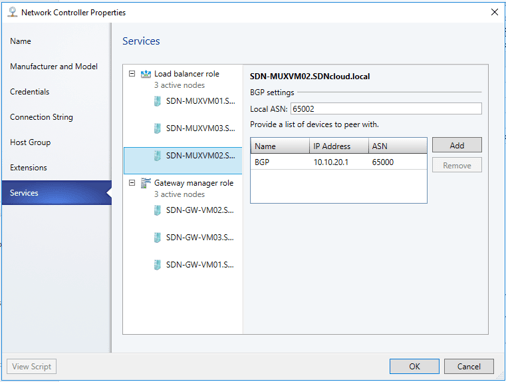Confirm changes with the OK button
This screenshot has height=382, width=506.
[414, 366]
